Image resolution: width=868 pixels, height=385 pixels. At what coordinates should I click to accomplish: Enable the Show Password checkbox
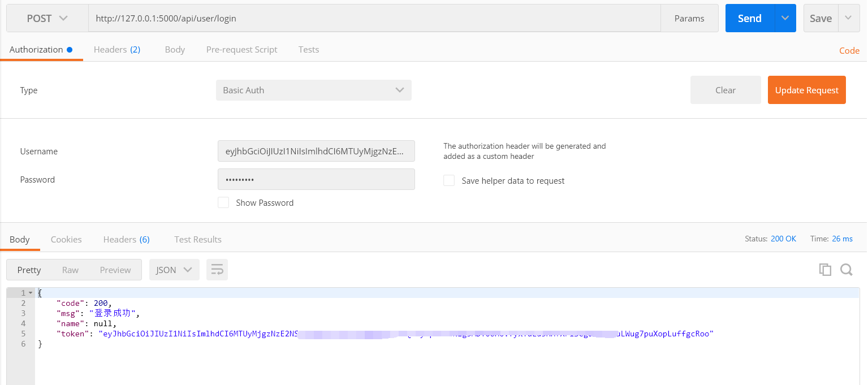223,202
